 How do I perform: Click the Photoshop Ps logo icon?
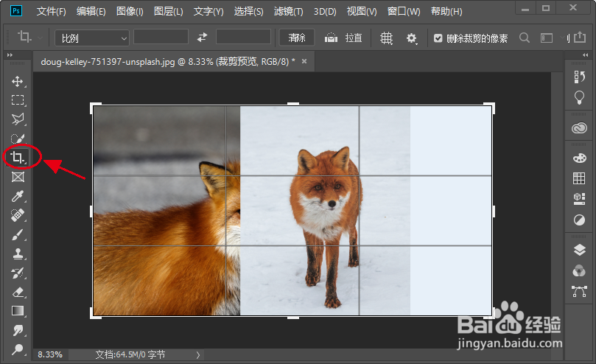coord(16,10)
